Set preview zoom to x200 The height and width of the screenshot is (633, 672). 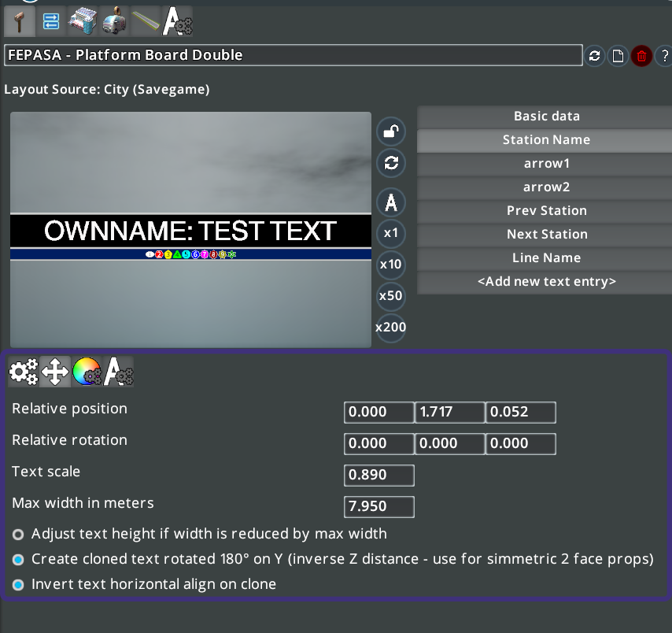(x=391, y=328)
